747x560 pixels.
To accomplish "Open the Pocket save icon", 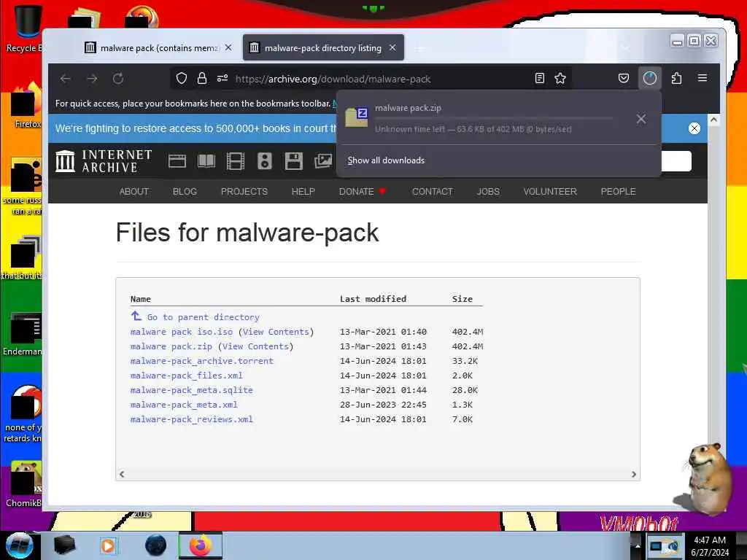I will click(x=624, y=78).
